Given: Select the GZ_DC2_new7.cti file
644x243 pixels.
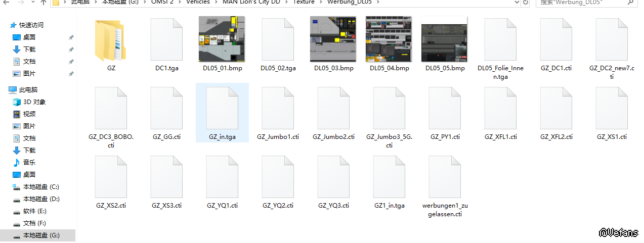Looking at the screenshot, I should pos(612,49).
